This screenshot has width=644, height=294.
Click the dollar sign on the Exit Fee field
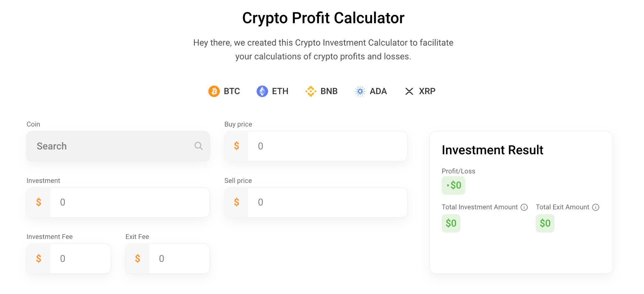[137, 258]
